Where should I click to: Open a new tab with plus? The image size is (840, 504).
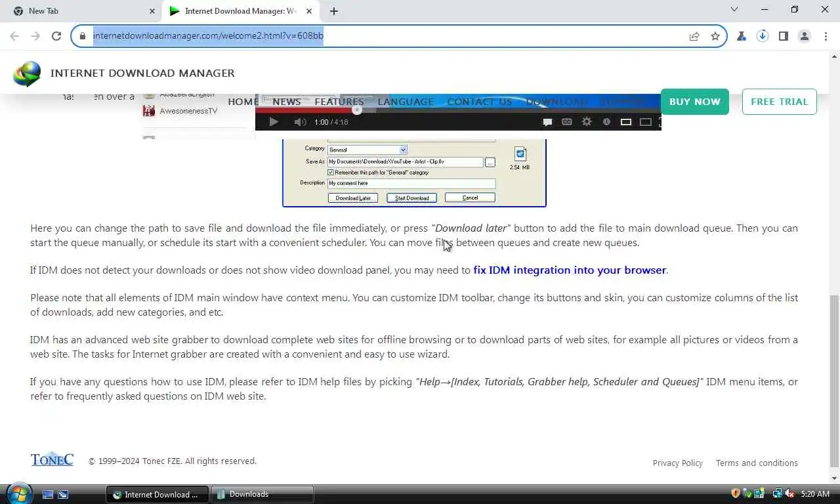(334, 11)
